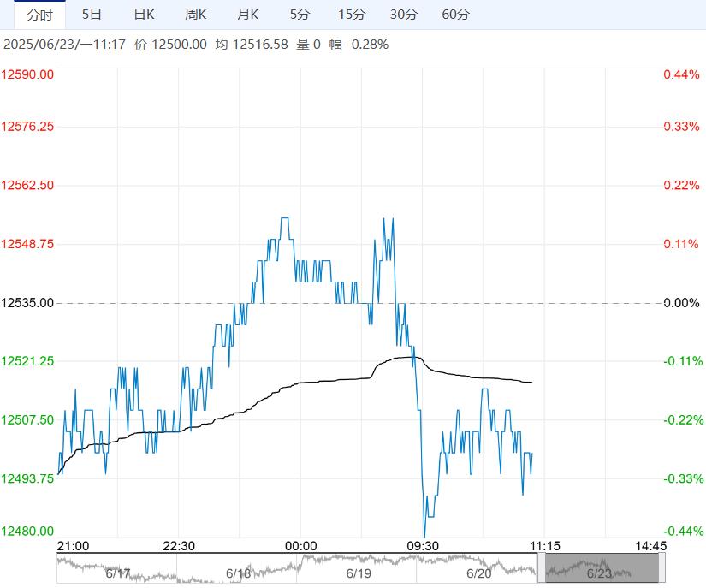Image resolution: width=706 pixels, height=588 pixels.
Task: Click the price line's lowest point near 09:30
Action: pyautogui.click(x=424, y=536)
